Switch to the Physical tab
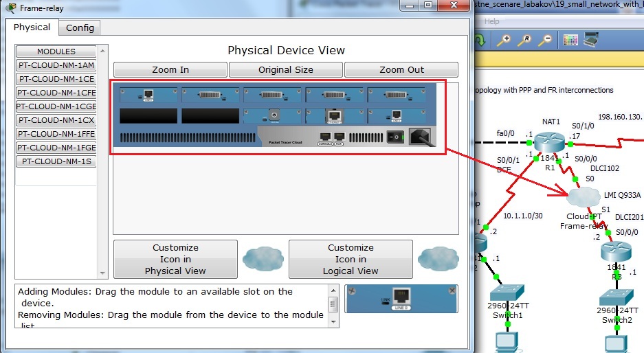 pos(32,27)
